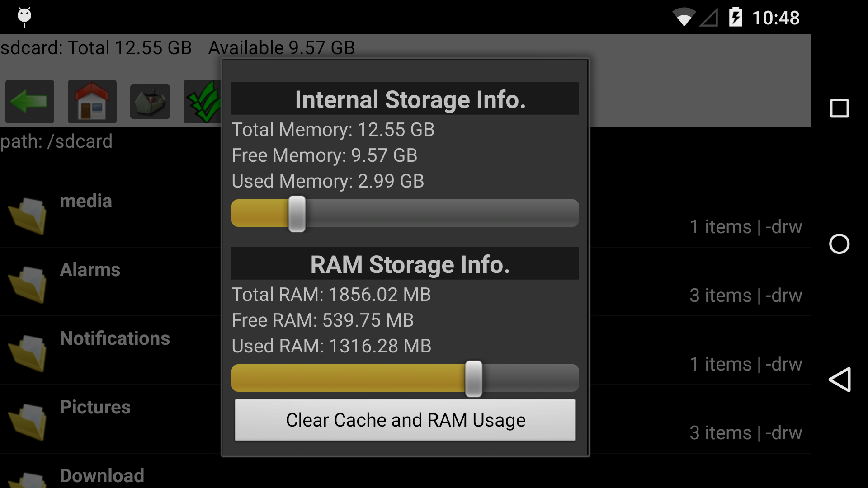This screenshot has width=868, height=488.
Task: Select the Alarms folder entry
Action: [x=90, y=270]
